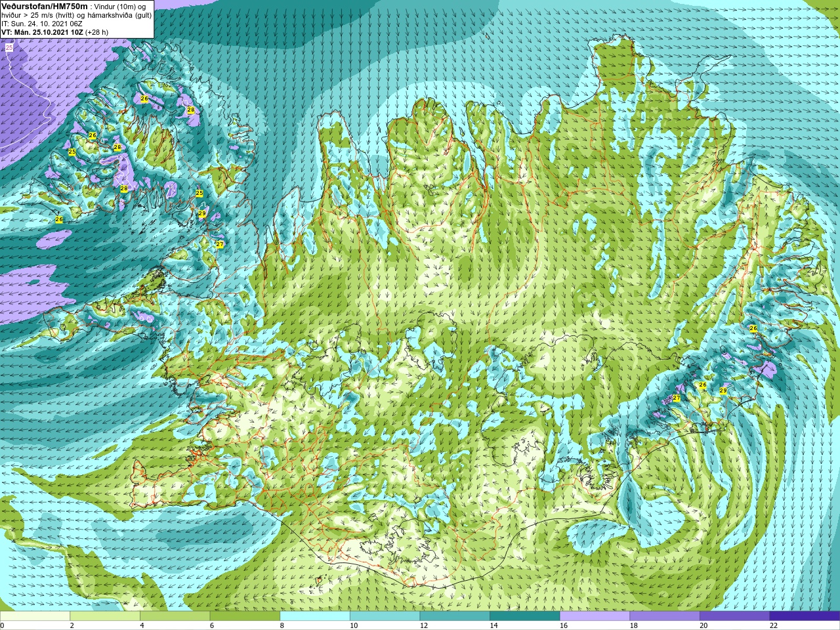Image resolution: width=840 pixels, height=630 pixels.
Task: Pick the light yellow-green 2–4 m/s legend swatch
Action: (105, 616)
